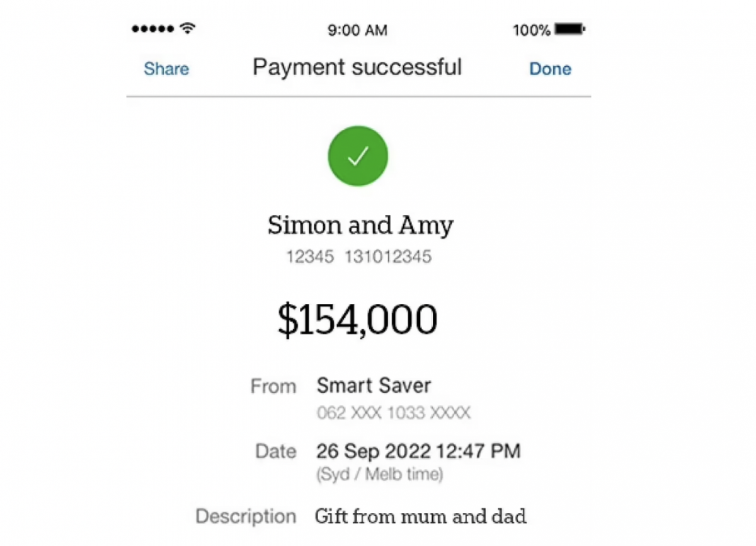Tap the $154,000 payment amount

357,320
